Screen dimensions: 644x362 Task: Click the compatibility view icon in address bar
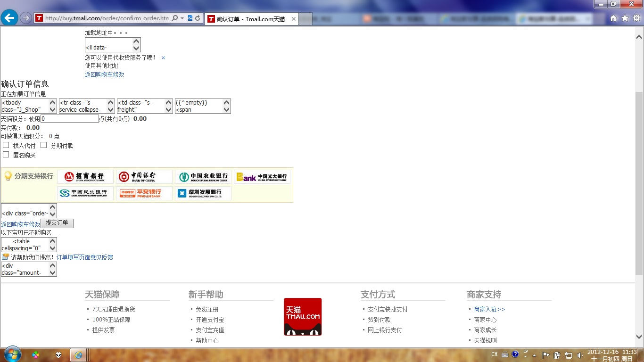pos(190,18)
